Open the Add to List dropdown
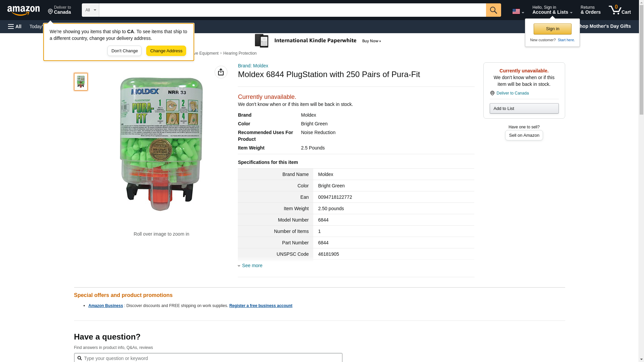Image resolution: width=644 pixels, height=362 pixels. pyautogui.click(x=524, y=109)
